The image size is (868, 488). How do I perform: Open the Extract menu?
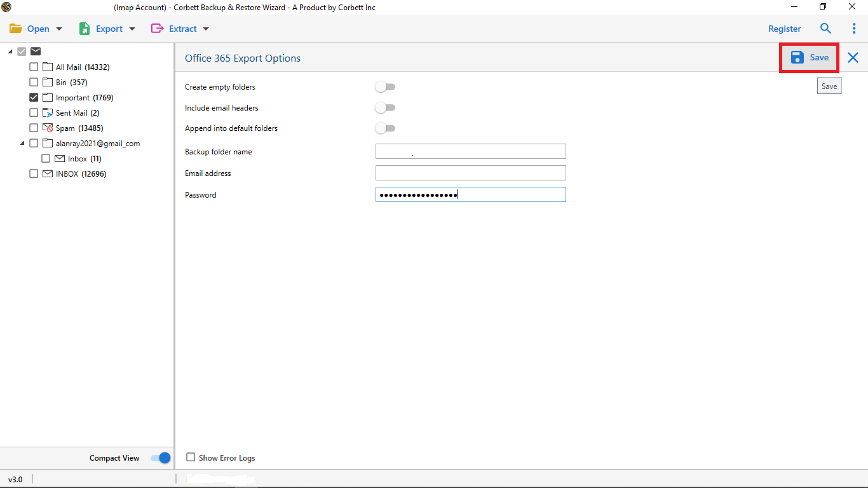pos(183,29)
